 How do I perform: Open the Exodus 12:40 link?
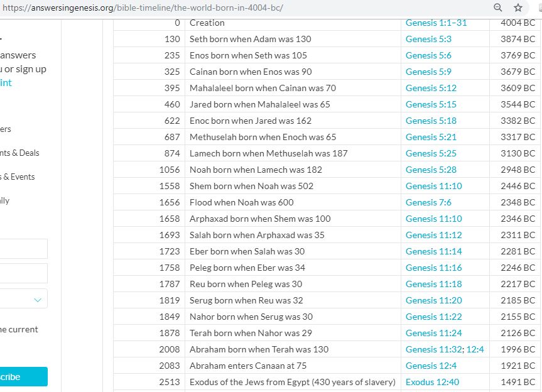tap(432, 382)
